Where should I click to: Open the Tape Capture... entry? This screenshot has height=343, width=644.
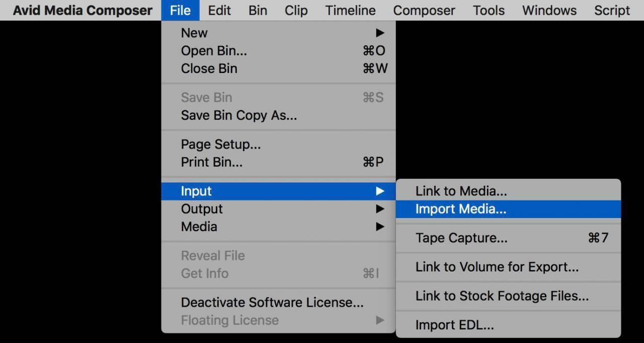[x=508, y=238]
